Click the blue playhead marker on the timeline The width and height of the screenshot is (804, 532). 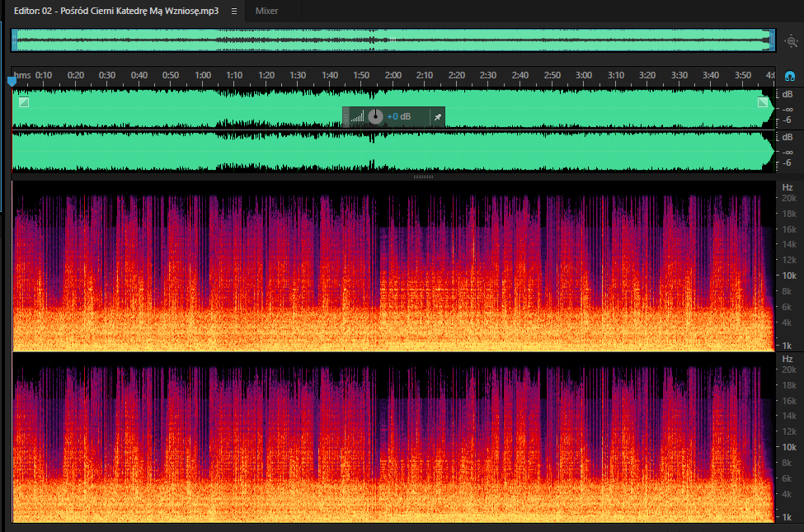click(x=12, y=81)
